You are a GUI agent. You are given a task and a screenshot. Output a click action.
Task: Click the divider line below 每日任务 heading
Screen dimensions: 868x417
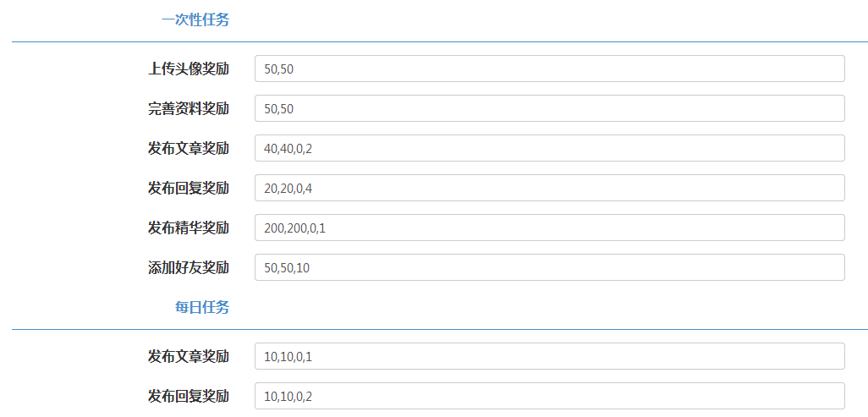click(439, 329)
